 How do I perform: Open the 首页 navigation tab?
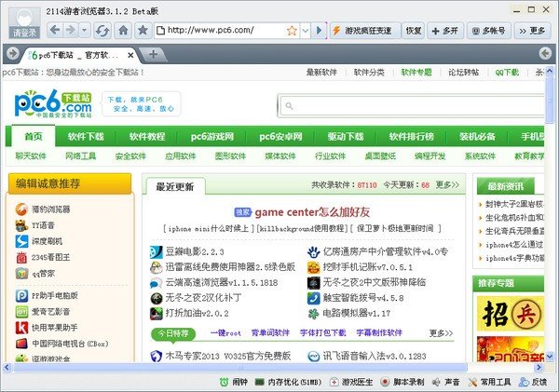click(34, 137)
